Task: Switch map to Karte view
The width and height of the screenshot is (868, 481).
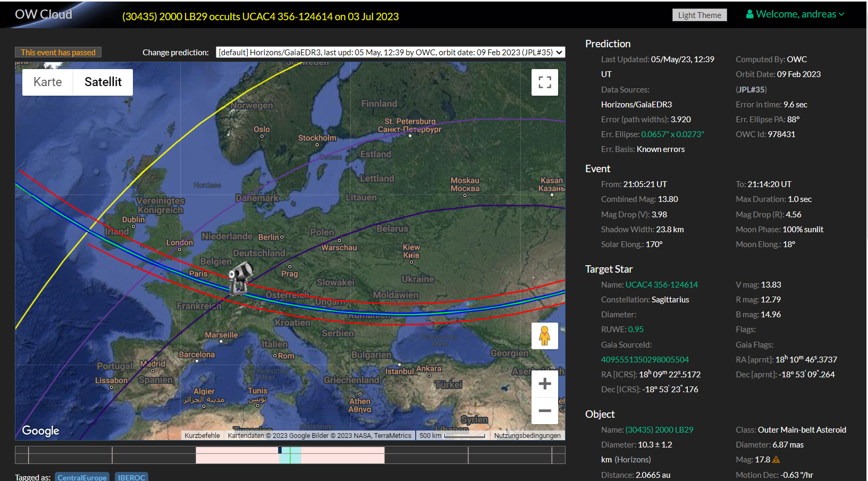Action: pyautogui.click(x=48, y=82)
